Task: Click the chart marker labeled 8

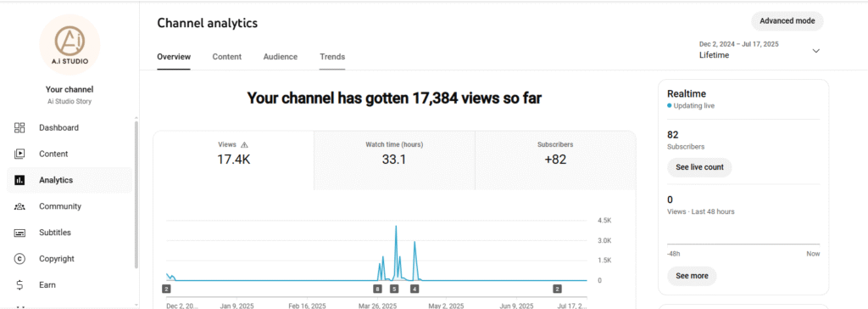Action: [x=377, y=289]
